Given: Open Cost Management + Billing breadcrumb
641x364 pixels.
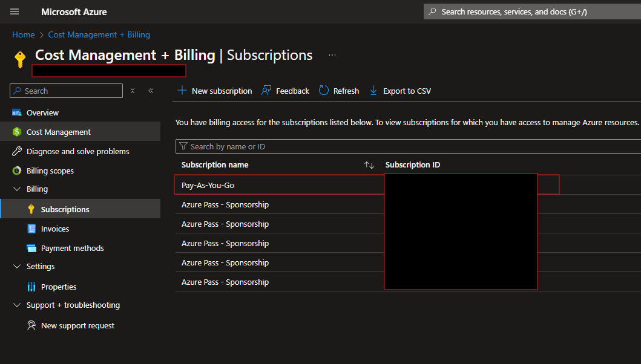Looking at the screenshot, I should [99, 34].
